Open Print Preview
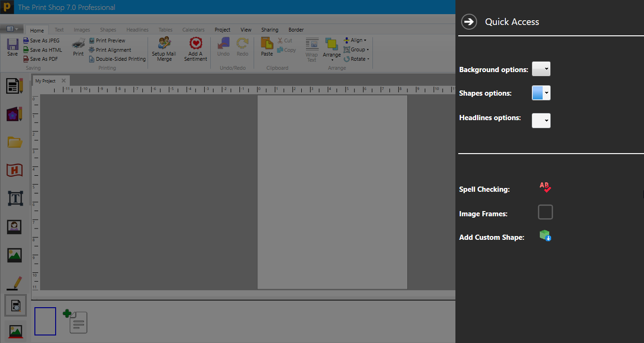The width and height of the screenshot is (644, 343). (107, 41)
